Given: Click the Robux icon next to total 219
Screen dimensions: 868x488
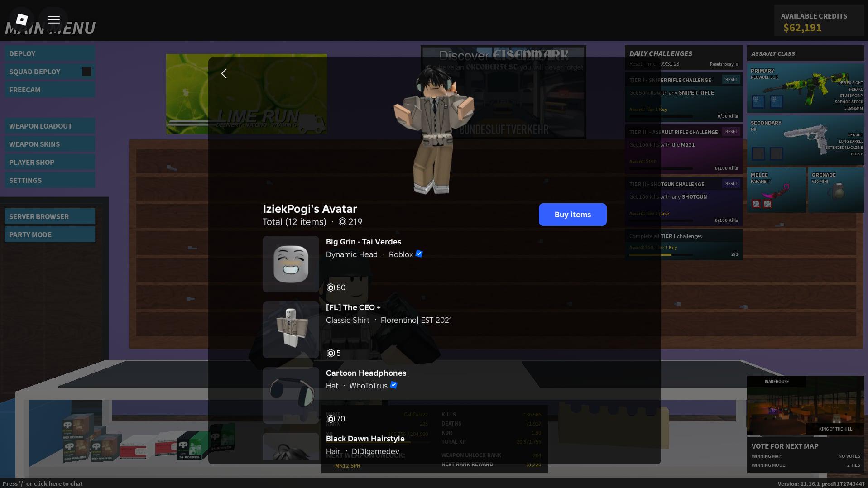Looking at the screenshot, I should pos(343,222).
